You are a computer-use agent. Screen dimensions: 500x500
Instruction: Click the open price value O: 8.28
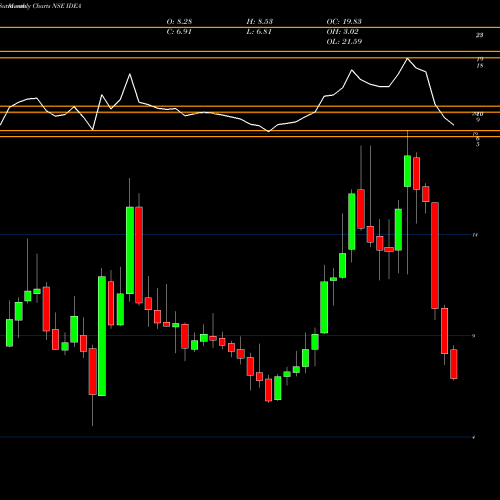point(179,22)
